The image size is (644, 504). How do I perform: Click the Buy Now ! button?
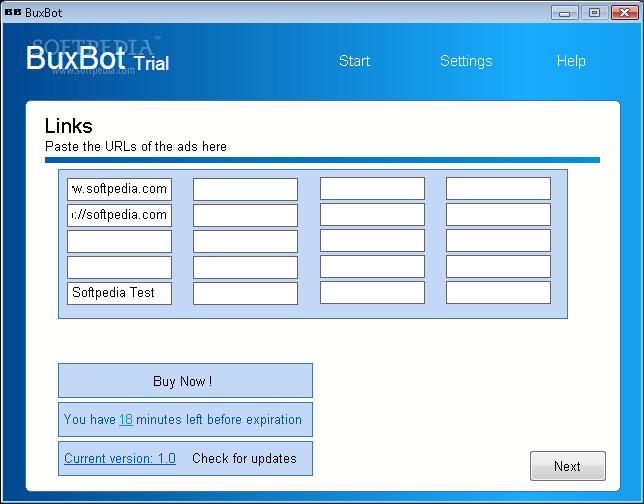185,380
